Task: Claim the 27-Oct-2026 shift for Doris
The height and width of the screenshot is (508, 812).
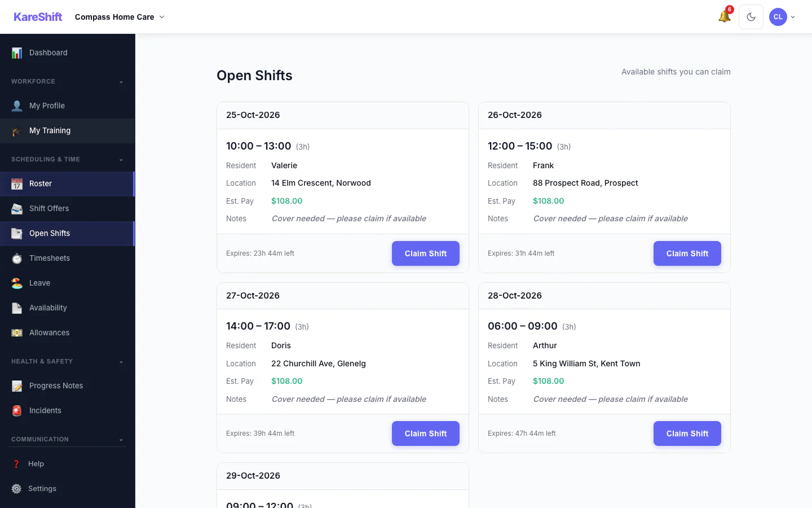Action: coord(426,433)
